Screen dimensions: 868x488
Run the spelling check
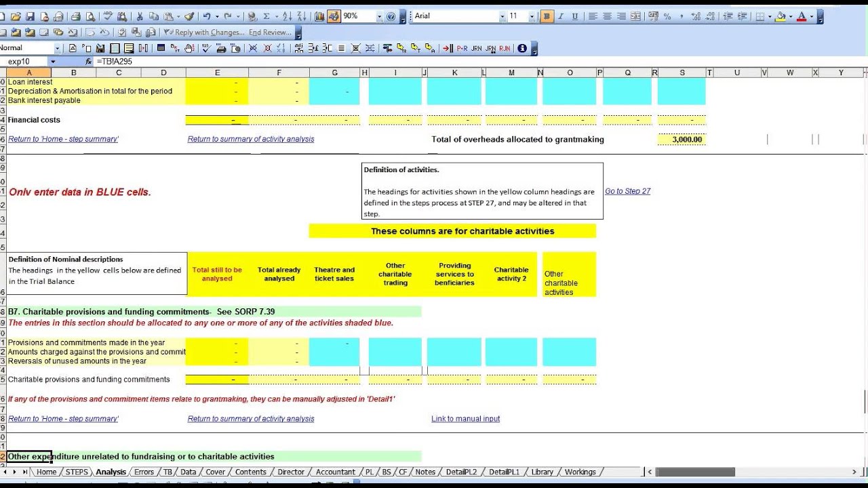pos(107,16)
